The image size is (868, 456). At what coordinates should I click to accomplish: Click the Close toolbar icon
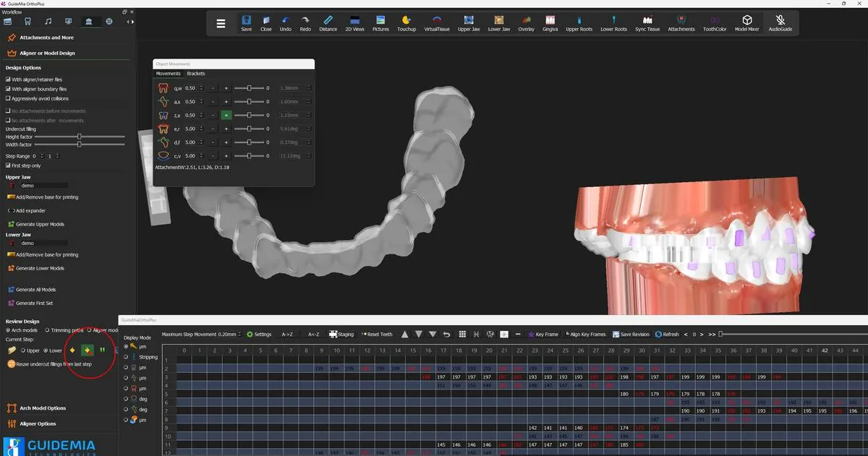pos(266,22)
